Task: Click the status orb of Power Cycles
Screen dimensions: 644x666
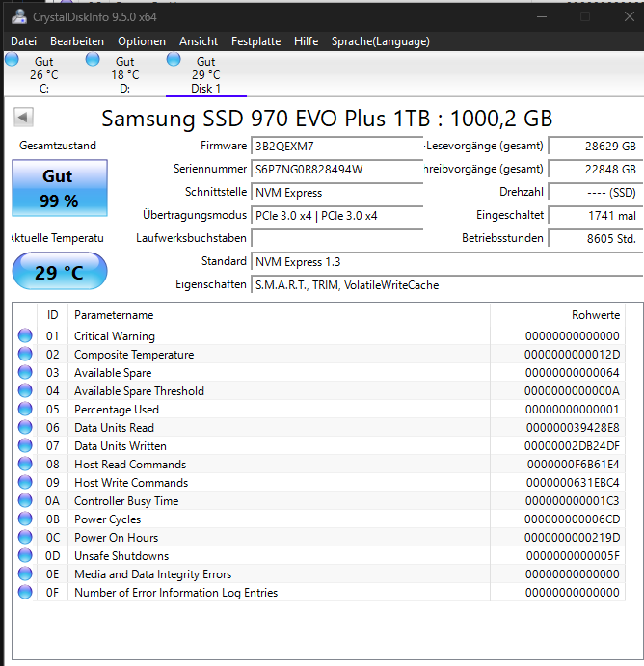Action: 25,519
